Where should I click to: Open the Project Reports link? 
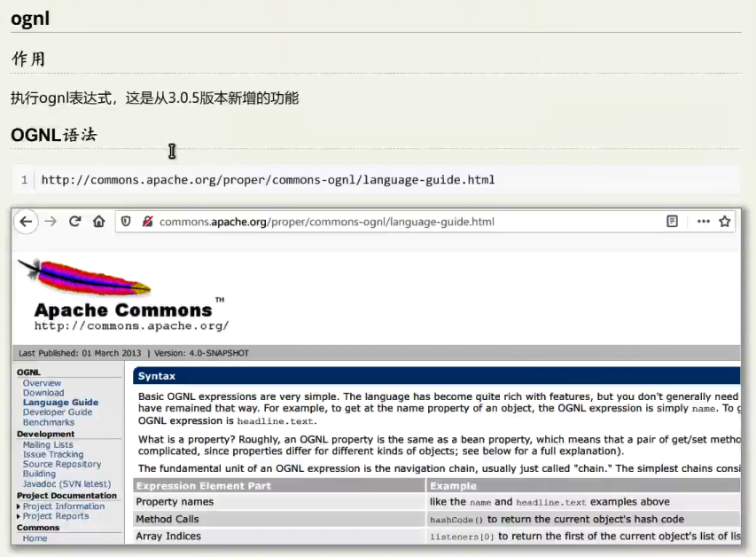56,516
